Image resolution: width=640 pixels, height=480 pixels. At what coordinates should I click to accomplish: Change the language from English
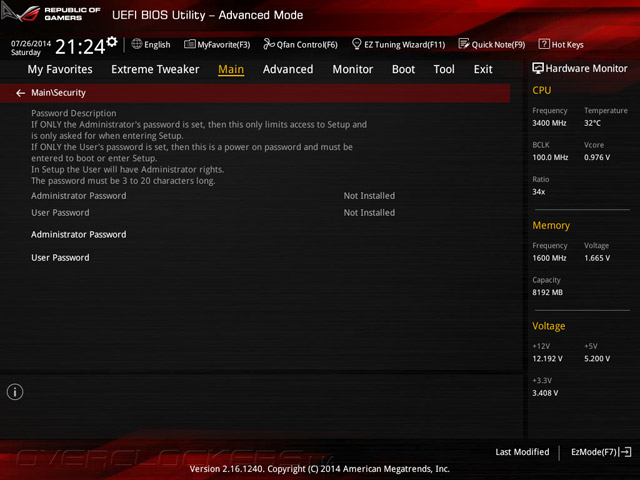point(157,44)
